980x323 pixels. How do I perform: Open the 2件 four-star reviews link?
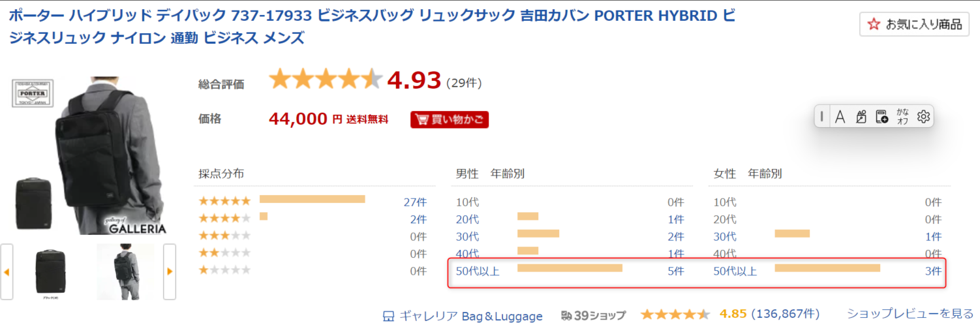[418, 219]
